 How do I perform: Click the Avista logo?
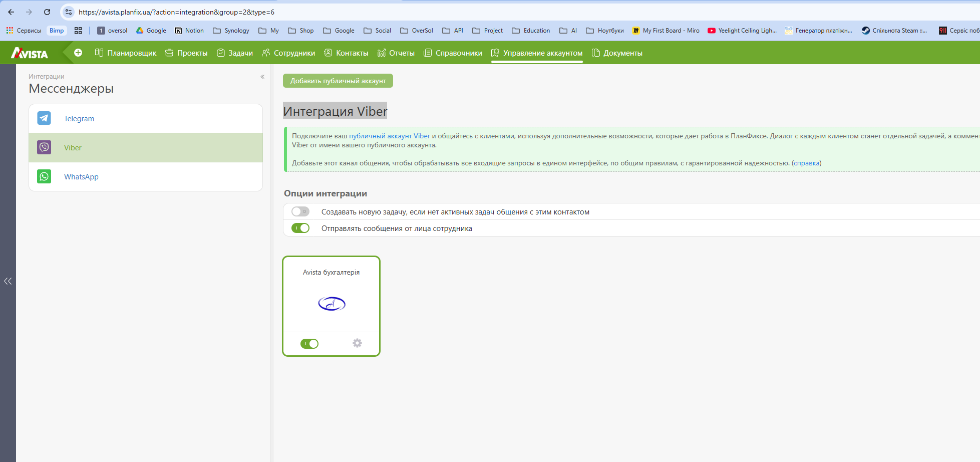pos(30,53)
